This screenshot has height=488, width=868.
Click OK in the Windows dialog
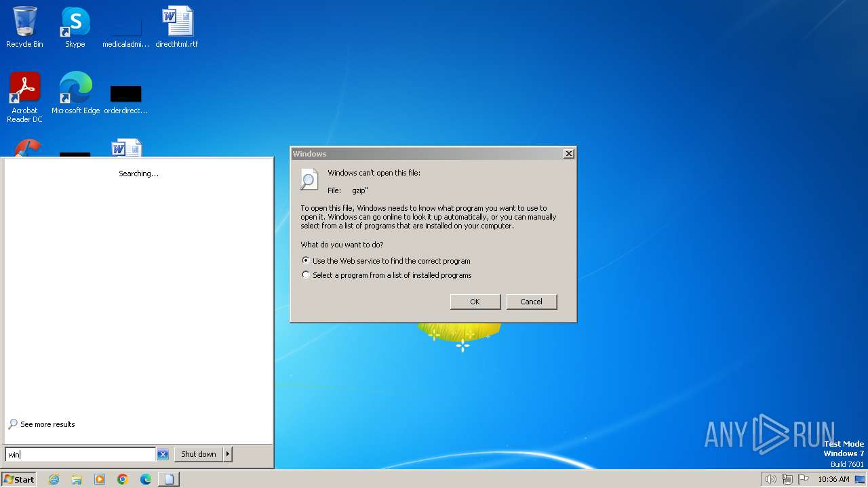coord(475,302)
